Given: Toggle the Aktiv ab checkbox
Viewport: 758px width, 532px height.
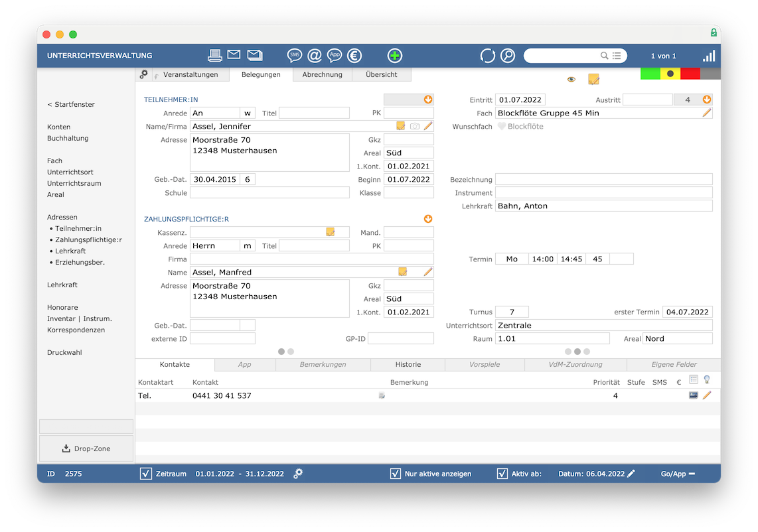Looking at the screenshot, I should pyautogui.click(x=502, y=474).
